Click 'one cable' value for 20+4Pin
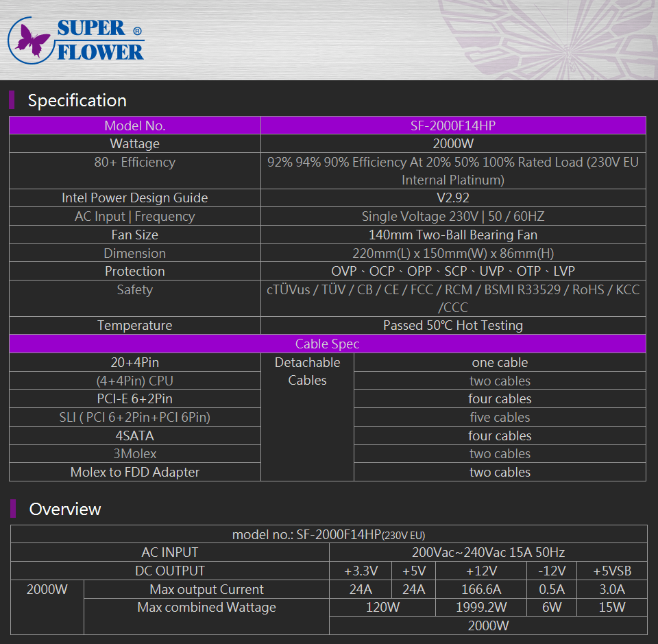The image size is (658, 644). pos(500,362)
